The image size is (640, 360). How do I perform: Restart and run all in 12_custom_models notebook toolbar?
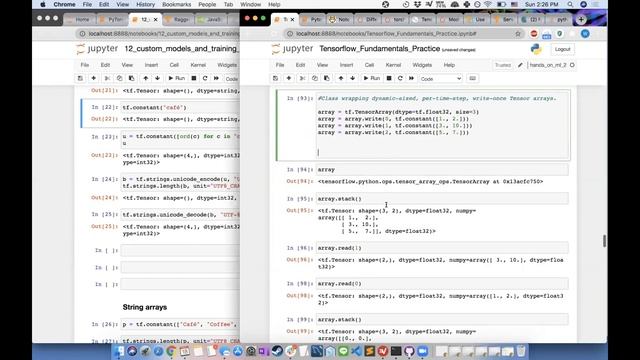click(x=216, y=78)
